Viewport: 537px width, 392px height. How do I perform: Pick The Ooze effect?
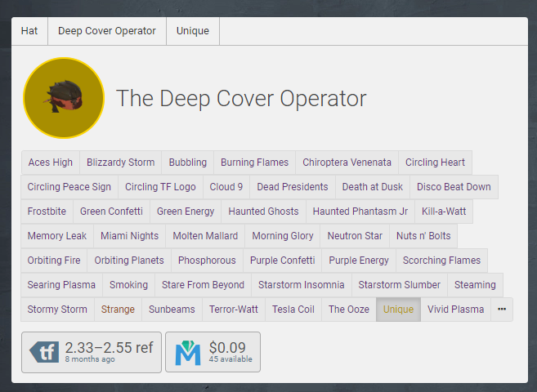coord(349,310)
